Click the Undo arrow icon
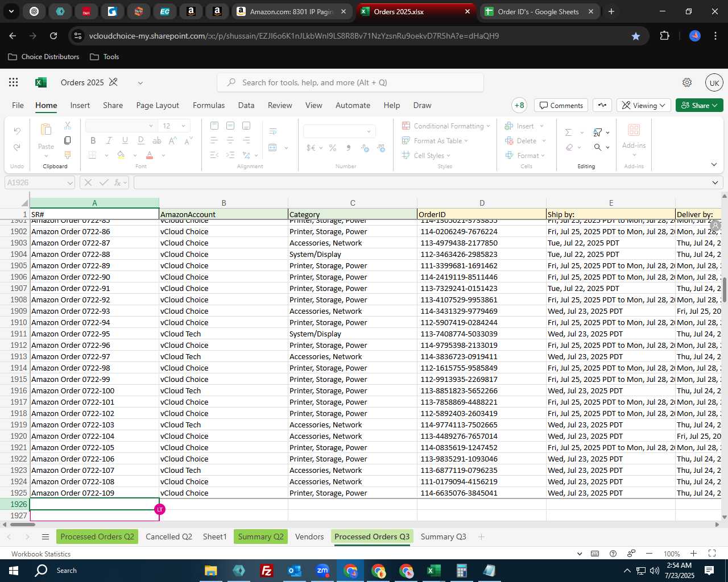 click(17, 131)
